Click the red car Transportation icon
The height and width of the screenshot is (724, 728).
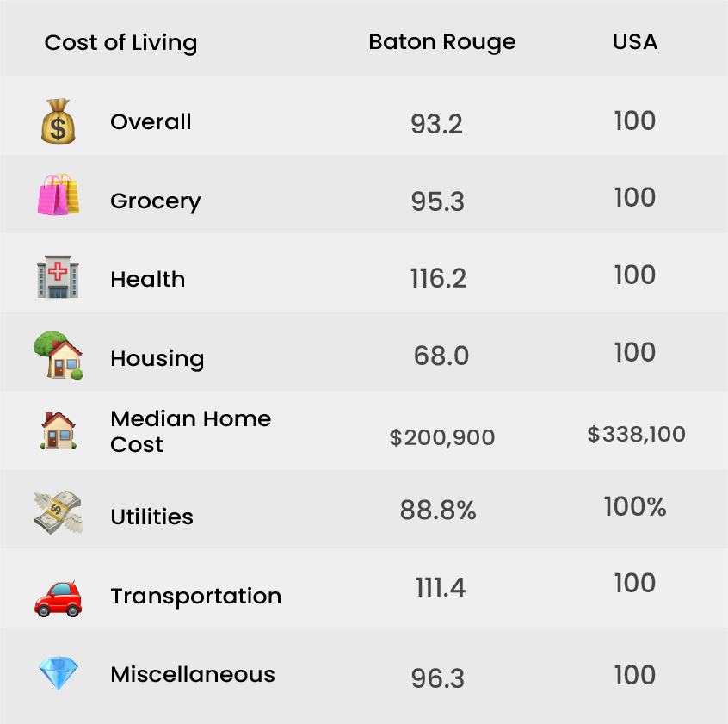58,598
